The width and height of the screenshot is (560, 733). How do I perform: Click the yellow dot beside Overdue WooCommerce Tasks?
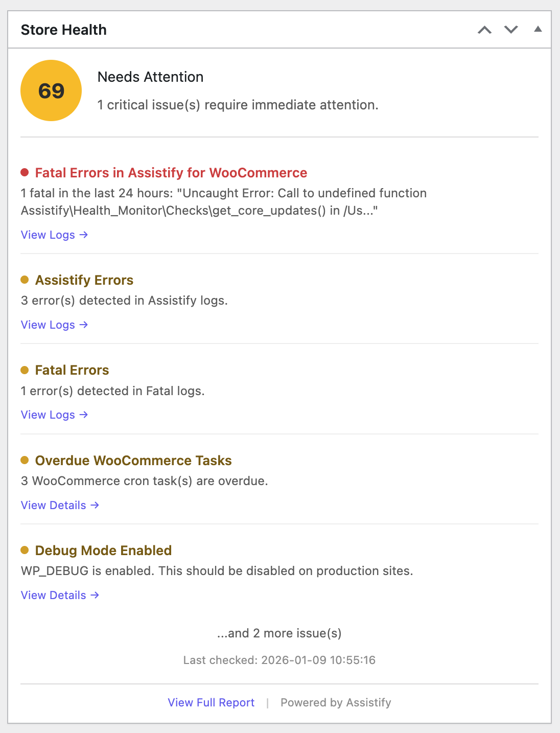25,460
